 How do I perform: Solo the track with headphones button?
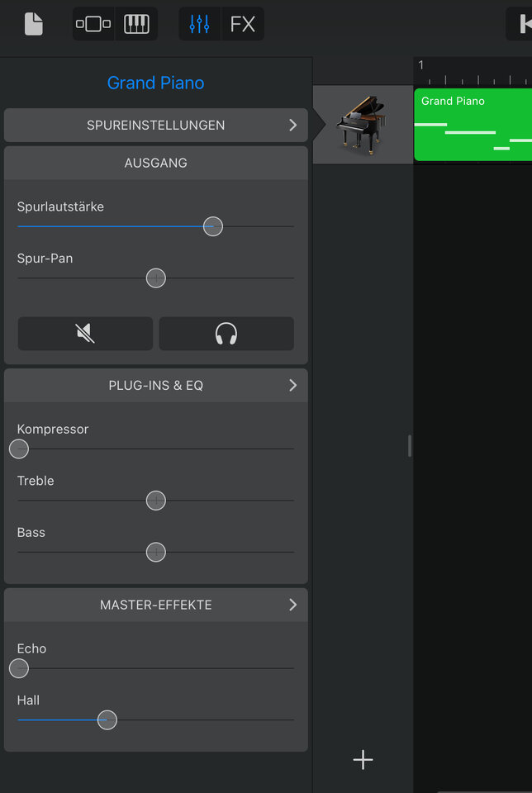tap(226, 334)
